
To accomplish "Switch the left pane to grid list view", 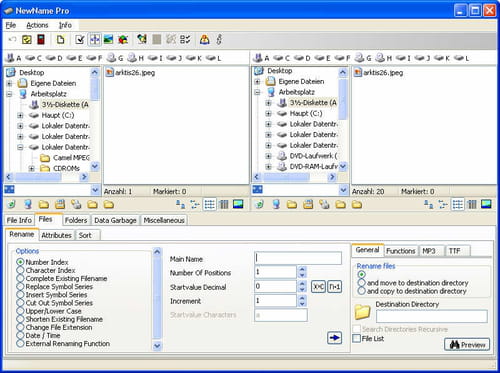I will tap(210, 204).
